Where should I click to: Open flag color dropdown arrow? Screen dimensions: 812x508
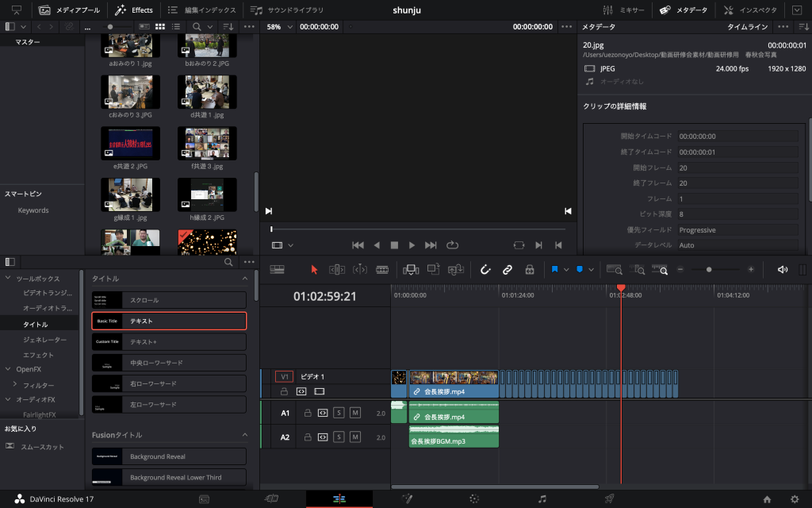[x=566, y=270]
